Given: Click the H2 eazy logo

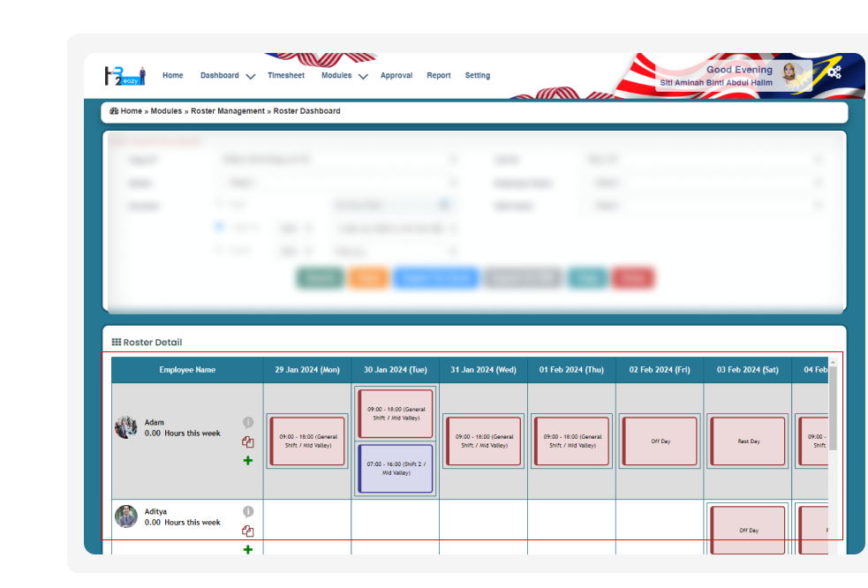Looking at the screenshot, I should pos(125,76).
